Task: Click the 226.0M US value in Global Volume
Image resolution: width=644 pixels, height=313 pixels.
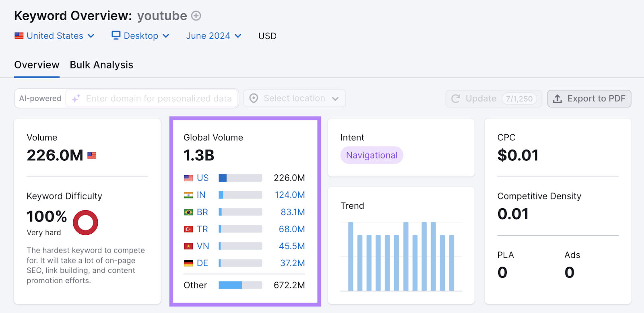Action: 289,178
